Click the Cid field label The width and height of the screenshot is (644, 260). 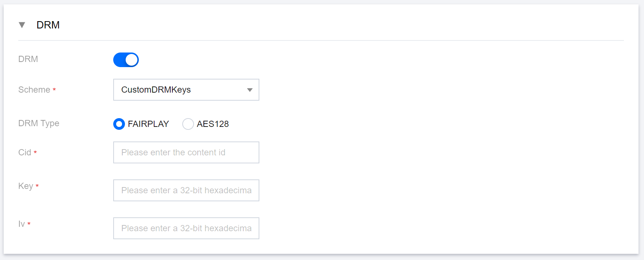click(x=25, y=152)
